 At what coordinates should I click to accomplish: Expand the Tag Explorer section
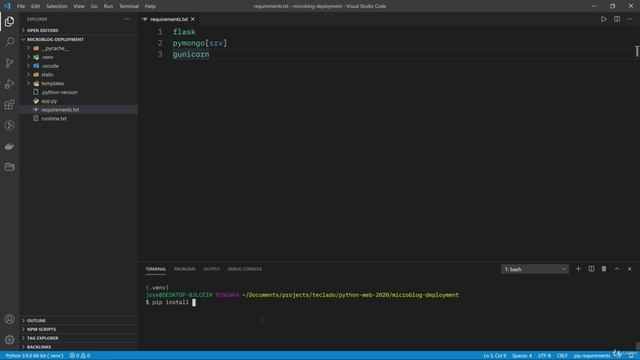(78, 338)
